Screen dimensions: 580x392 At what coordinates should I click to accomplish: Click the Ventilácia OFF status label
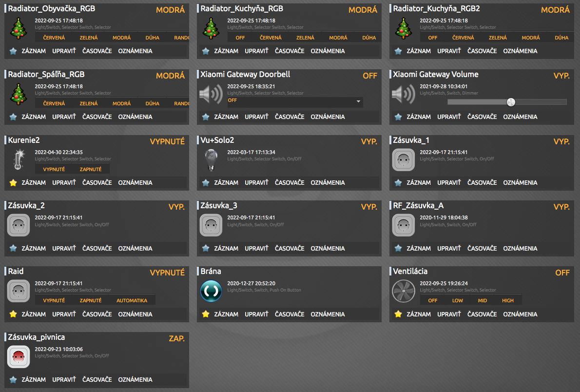point(562,273)
